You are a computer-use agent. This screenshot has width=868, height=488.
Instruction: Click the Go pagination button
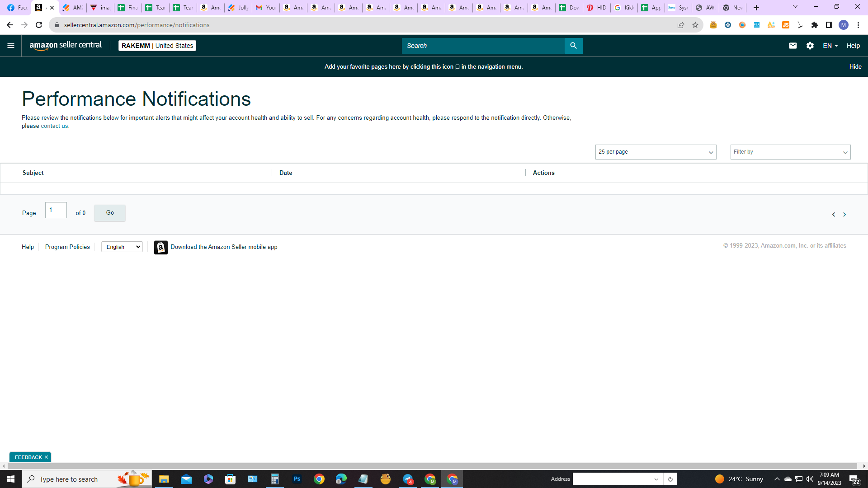point(110,213)
